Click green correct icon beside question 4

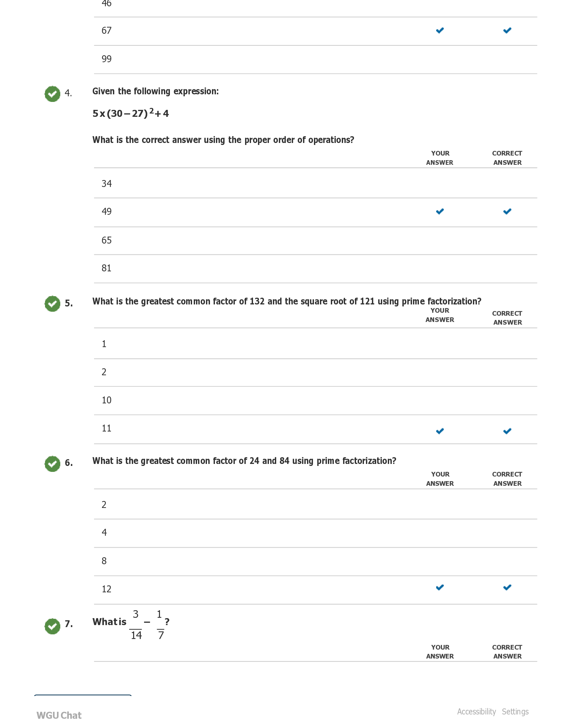point(52,94)
